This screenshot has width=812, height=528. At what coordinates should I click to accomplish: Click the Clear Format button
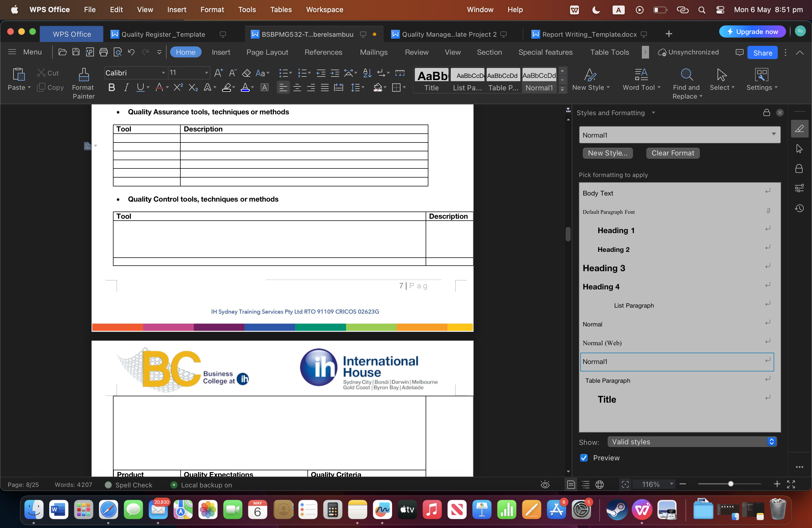coord(673,153)
